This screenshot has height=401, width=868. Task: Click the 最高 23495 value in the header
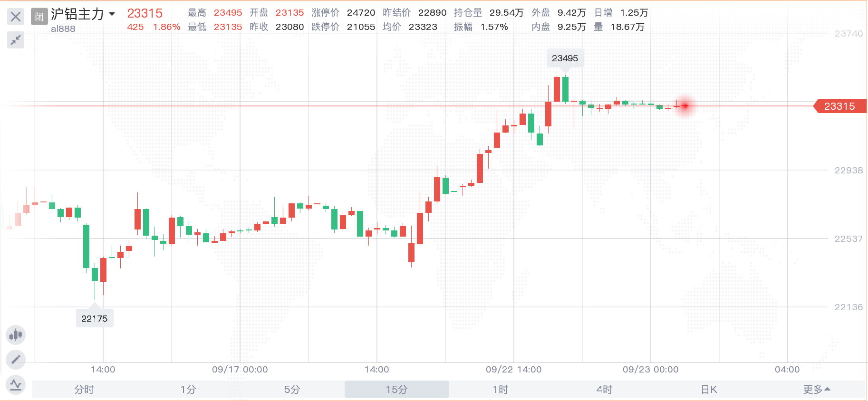[228, 13]
